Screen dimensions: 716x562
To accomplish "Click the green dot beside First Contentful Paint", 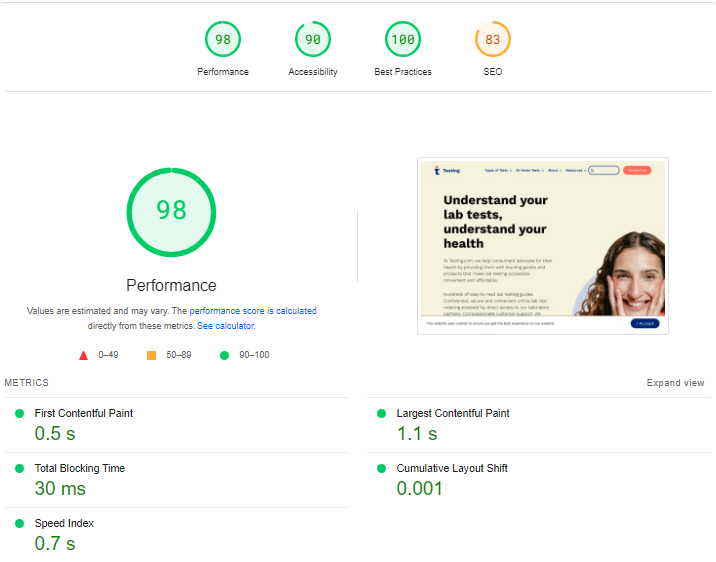I will [19, 414].
